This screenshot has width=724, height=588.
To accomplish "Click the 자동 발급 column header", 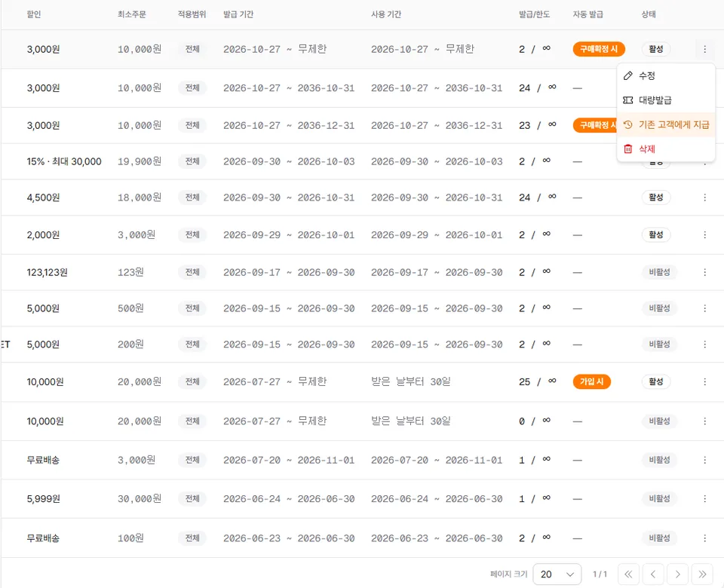I will (587, 14).
